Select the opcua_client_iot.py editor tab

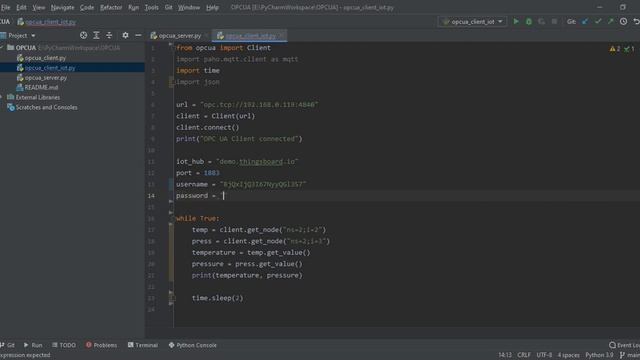pyautogui.click(x=250, y=36)
